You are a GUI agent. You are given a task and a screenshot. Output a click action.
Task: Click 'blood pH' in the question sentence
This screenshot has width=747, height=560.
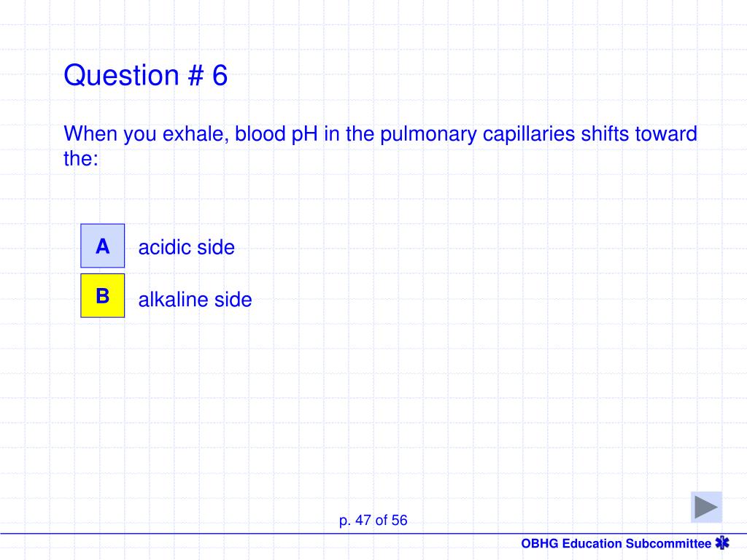pyautogui.click(x=276, y=134)
